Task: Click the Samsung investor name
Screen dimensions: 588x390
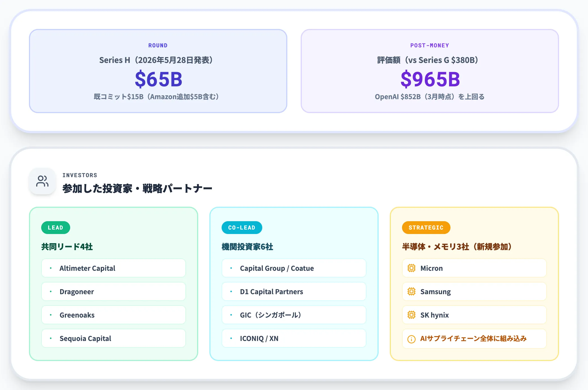Action: tap(435, 292)
